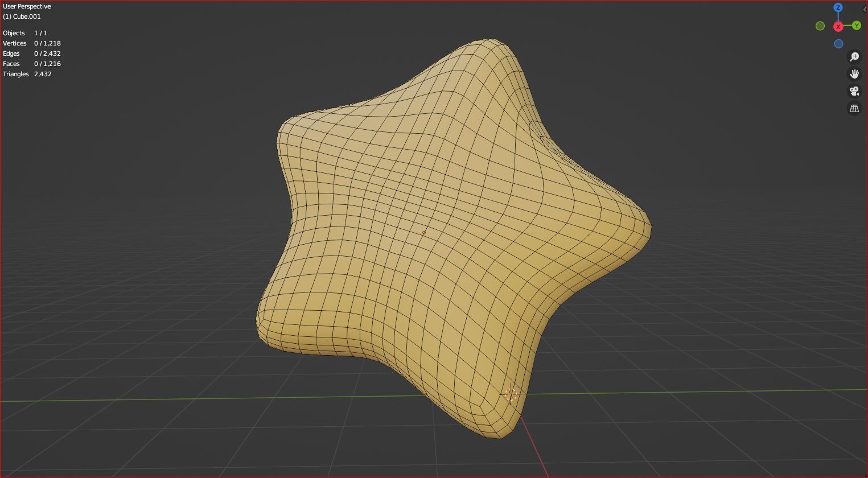Toggle the camera view icon
The height and width of the screenshot is (478, 868).
pos(854,91)
